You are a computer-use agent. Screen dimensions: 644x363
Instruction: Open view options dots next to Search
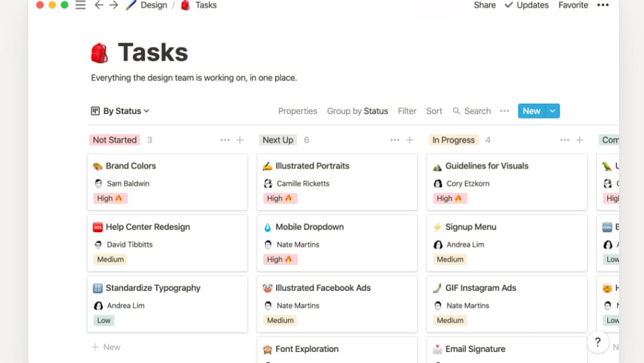coord(505,111)
